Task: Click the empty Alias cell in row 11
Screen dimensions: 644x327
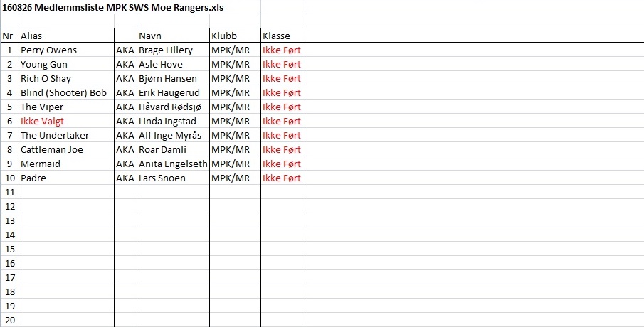Action: pyautogui.click(x=67, y=192)
